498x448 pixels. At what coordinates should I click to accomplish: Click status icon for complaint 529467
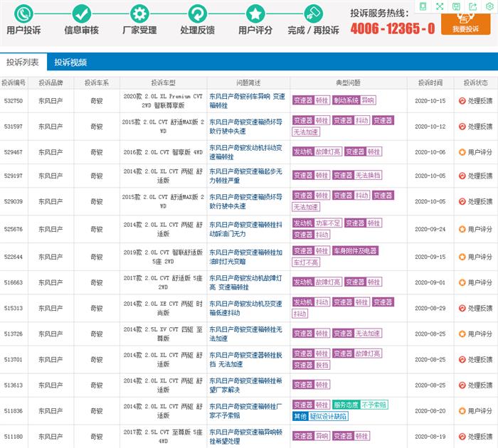[x=462, y=152]
